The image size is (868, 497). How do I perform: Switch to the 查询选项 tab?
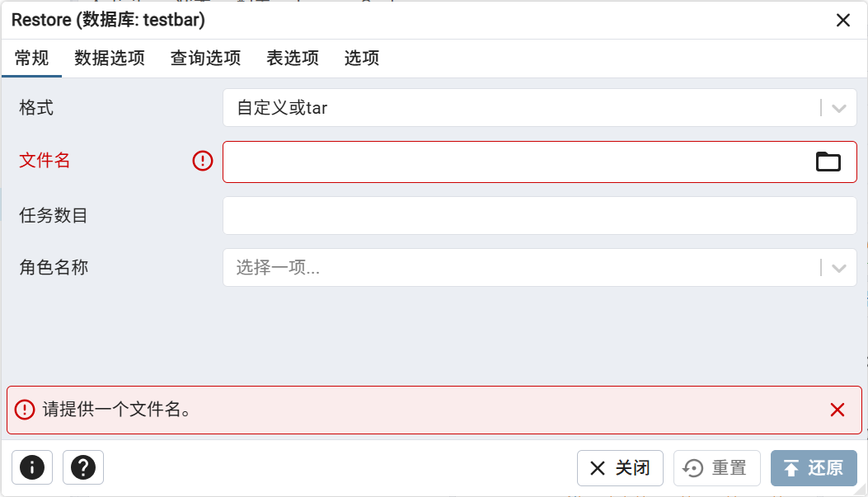point(205,59)
